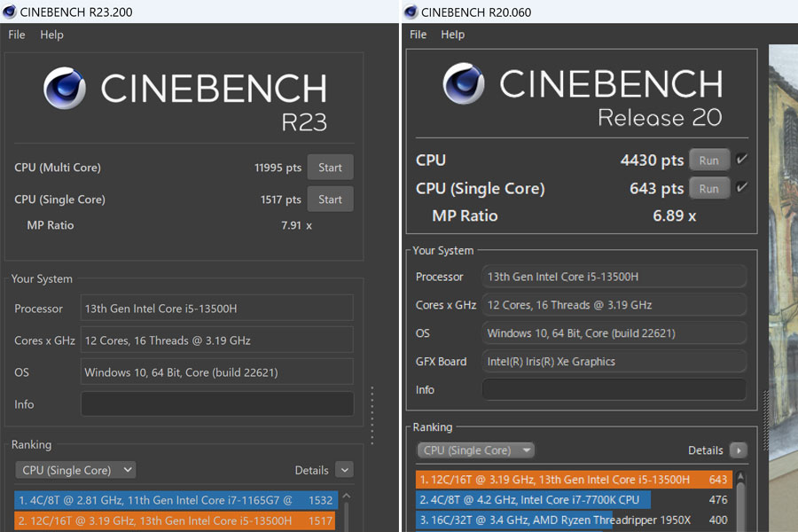Open the Help menu in Cinebench R20

coord(452,35)
